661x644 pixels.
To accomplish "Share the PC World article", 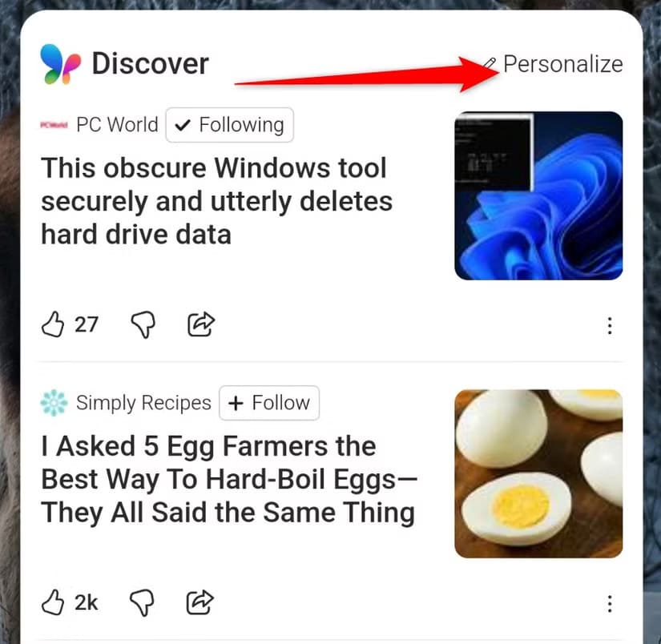I will point(201,324).
